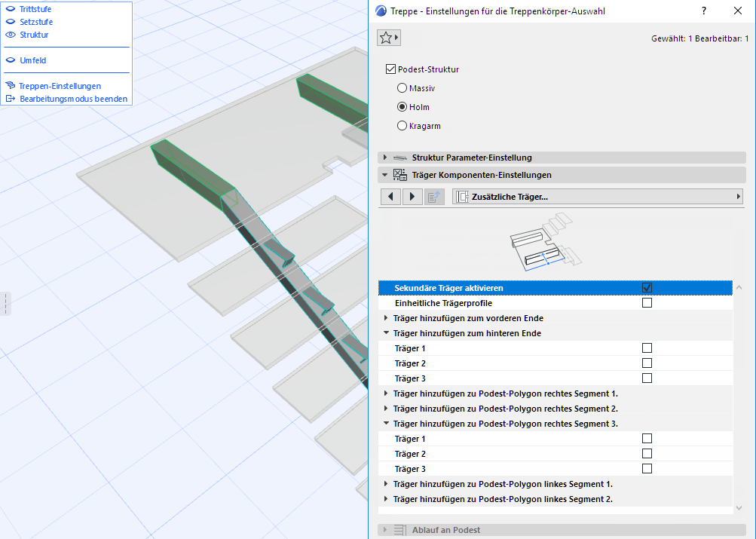Open the Zusätzliche Träger dropdown

tap(597, 197)
